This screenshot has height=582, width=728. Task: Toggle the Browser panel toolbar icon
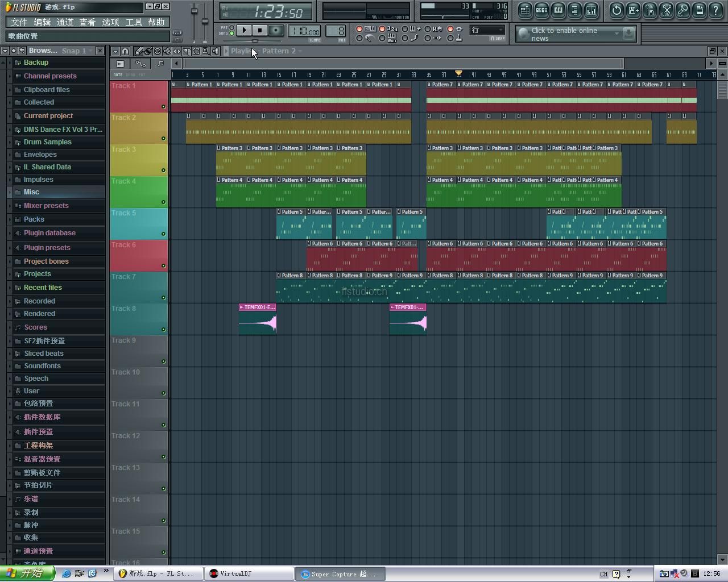point(574,10)
